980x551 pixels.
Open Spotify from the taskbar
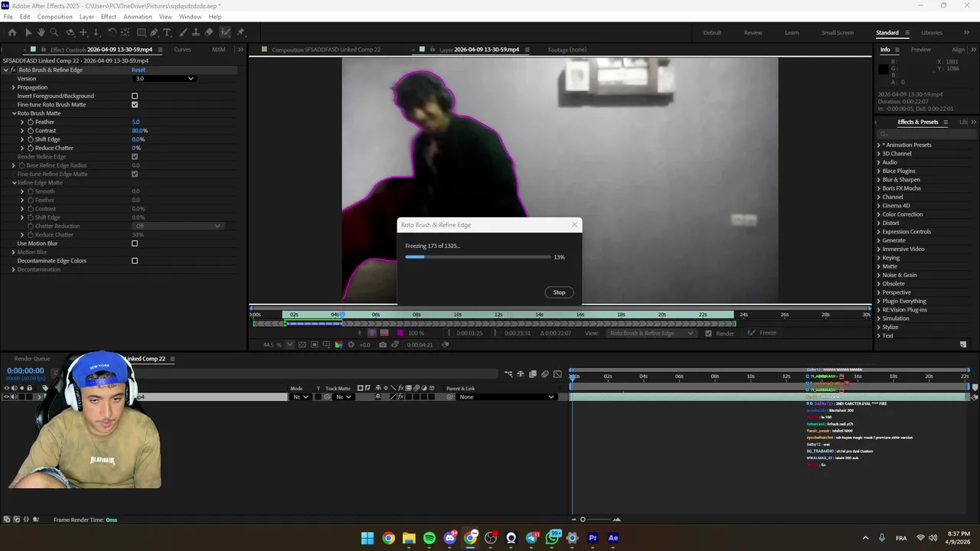tap(430, 538)
